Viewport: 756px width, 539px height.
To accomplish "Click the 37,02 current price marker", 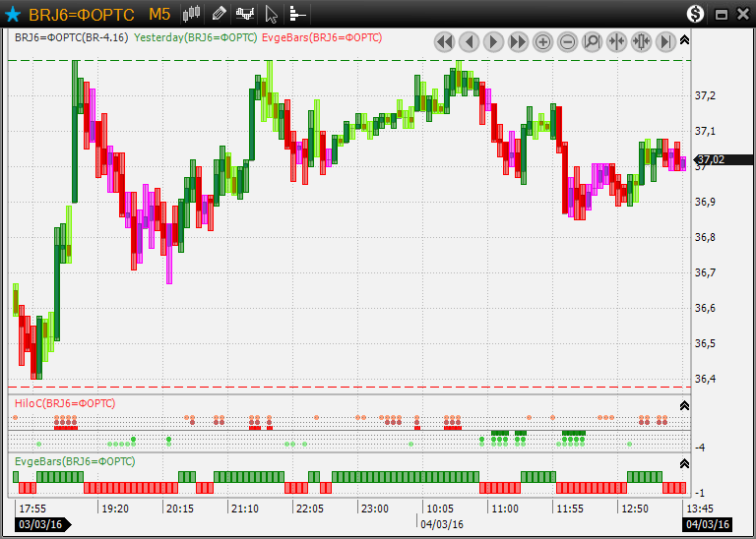I will click(711, 159).
